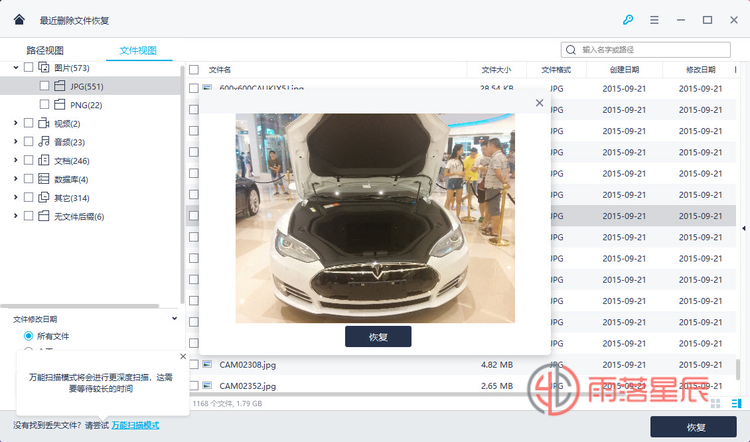
Task: Click 恢复 button in preview popup
Action: [378, 337]
